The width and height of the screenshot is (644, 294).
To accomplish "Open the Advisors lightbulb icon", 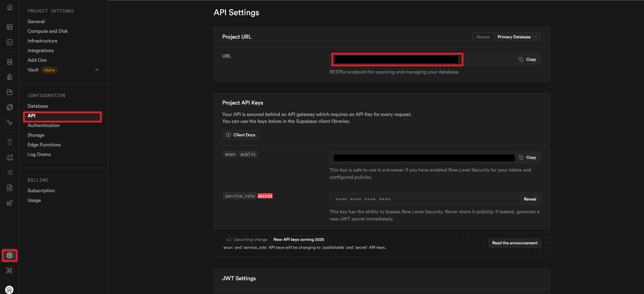I will [x=10, y=142].
